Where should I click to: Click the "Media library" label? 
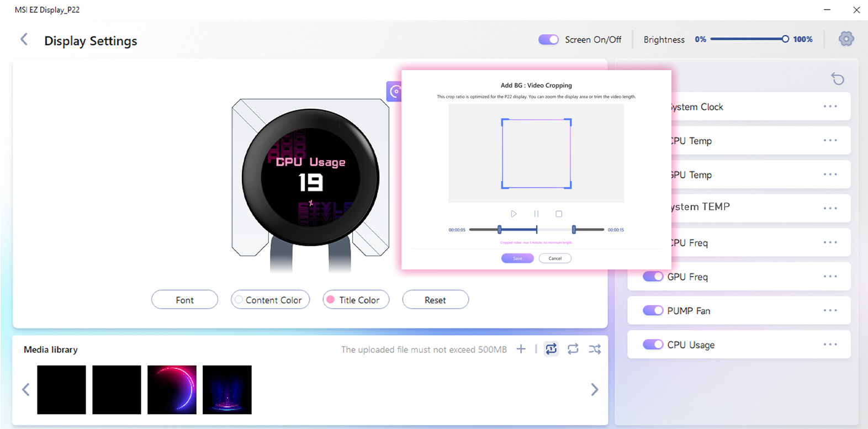51,349
